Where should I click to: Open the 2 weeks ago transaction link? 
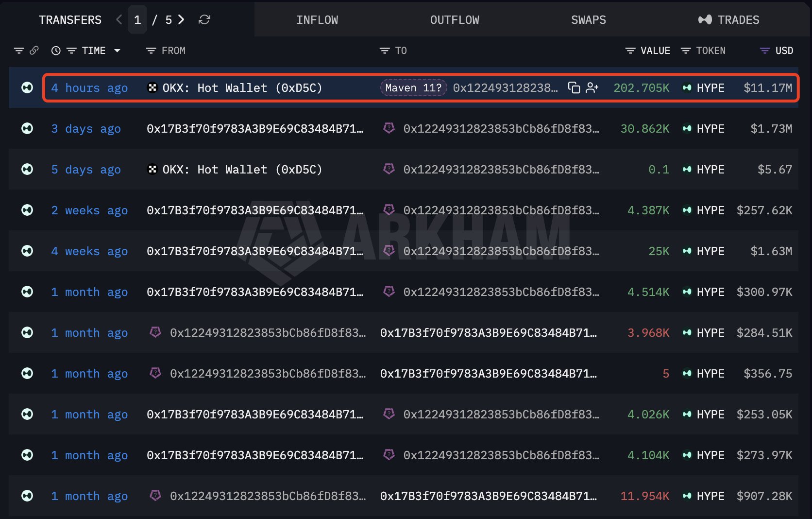pos(90,210)
